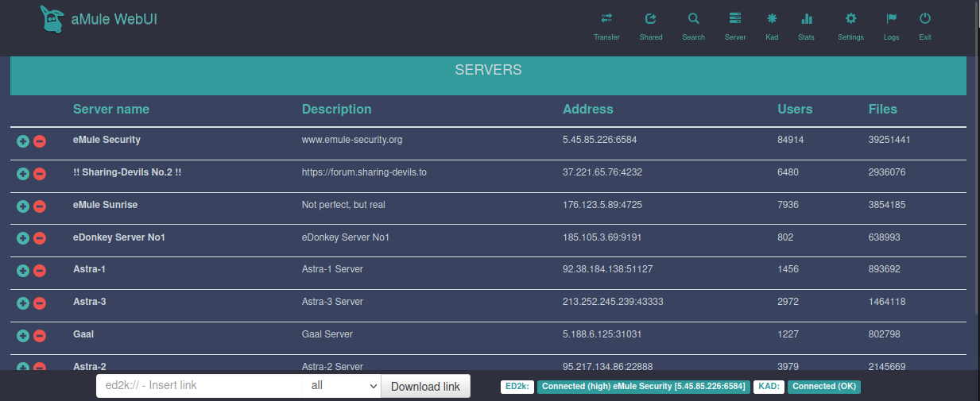Open the Shared files icon
This screenshot has height=401, width=980.
[651, 18]
